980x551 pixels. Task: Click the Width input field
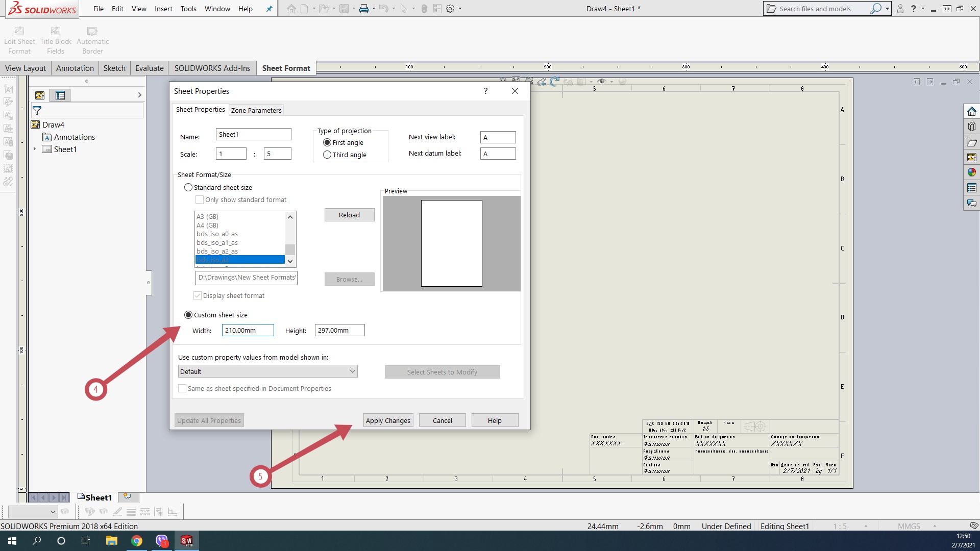coord(248,330)
